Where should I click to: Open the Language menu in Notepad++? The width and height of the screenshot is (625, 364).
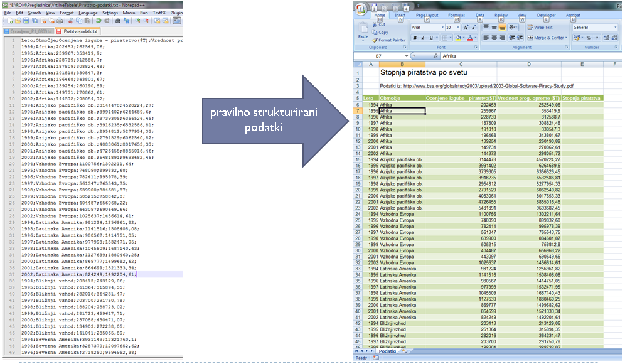tap(88, 13)
